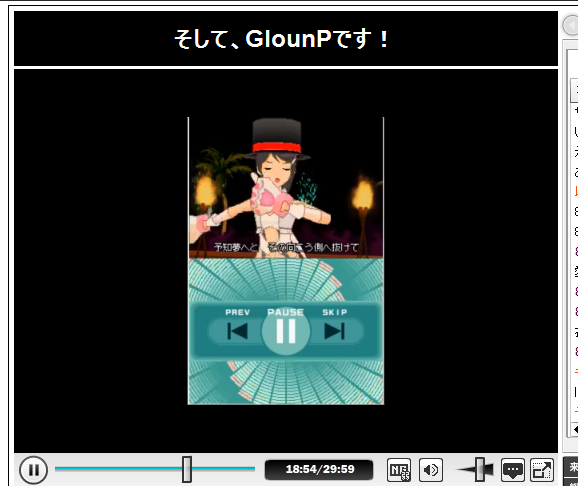Click the SKIP next-track icon in video
The height and width of the screenshot is (486, 578).
pyautogui.click(x=335, y=331)
